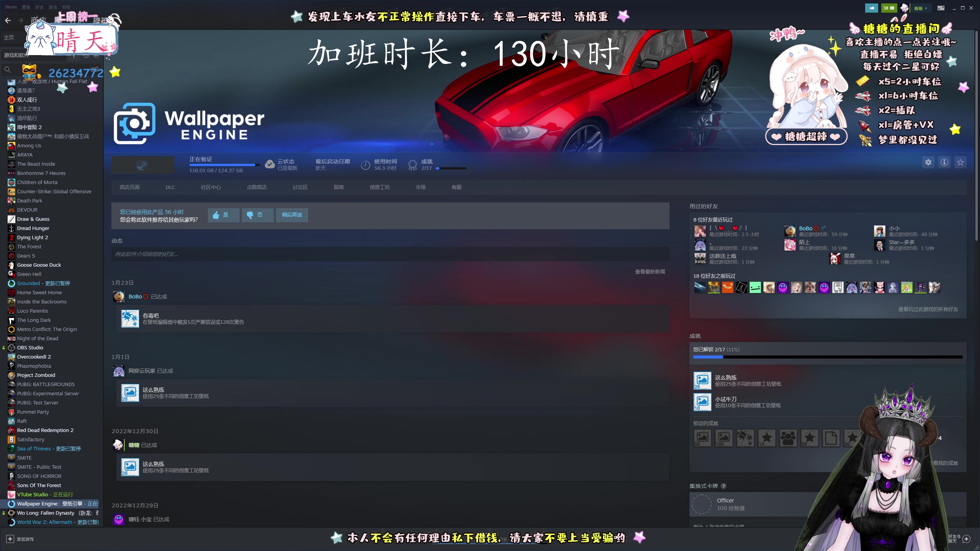
Task: Click the back navigation arrow
Action: pos(8,20)
